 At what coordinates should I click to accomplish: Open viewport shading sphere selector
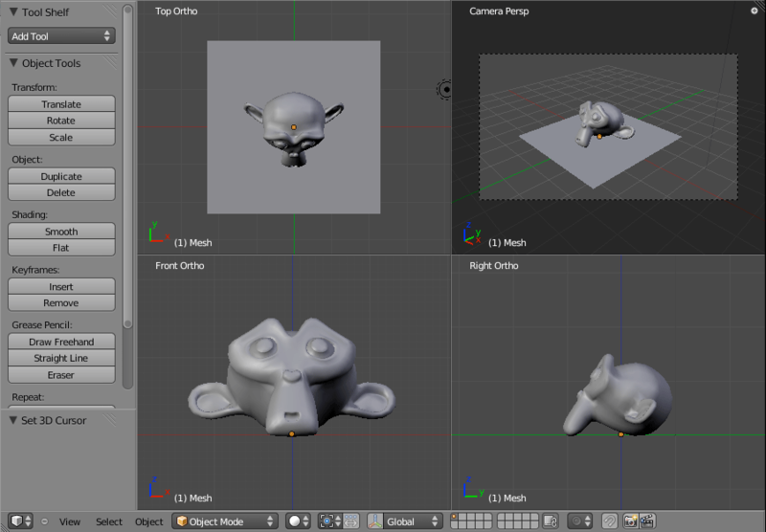pos(298,521)
